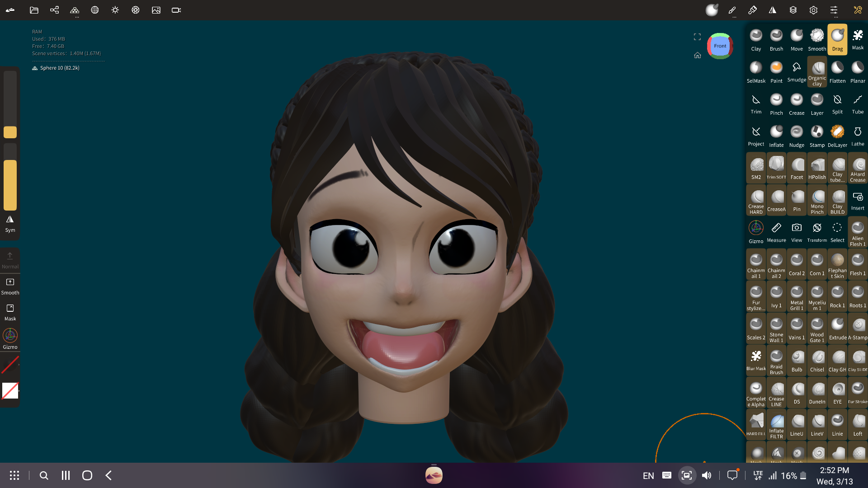The image size is (868, 488).
Task: Open the files folder menu
Action: [x=34, y=10]
